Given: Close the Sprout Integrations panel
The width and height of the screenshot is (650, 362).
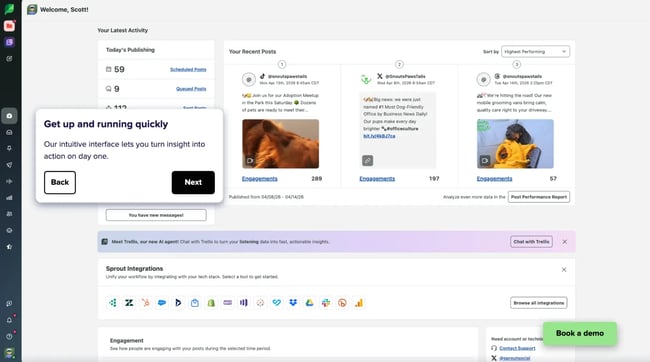Looking at the screenshot, I should coord(564,270).
